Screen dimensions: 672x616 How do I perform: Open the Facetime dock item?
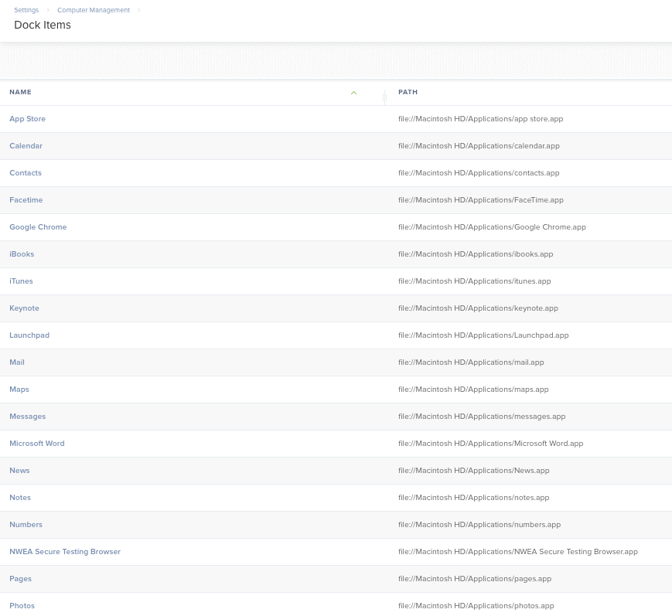26,200
